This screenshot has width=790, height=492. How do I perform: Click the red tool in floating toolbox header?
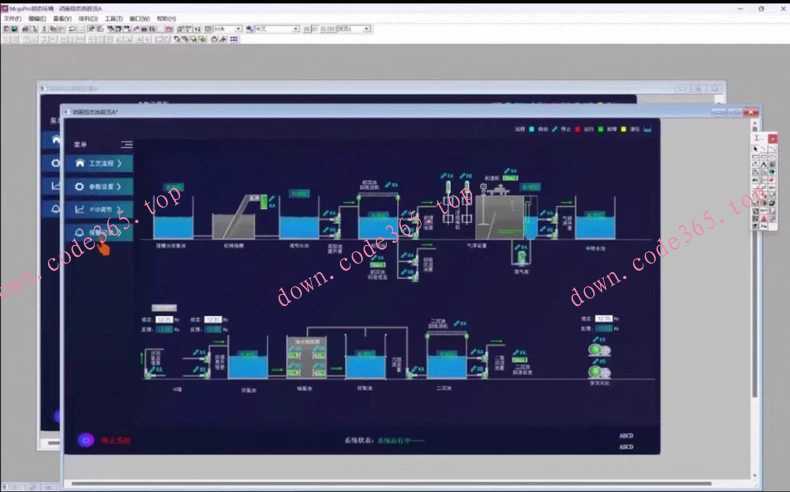coord(772,138)
